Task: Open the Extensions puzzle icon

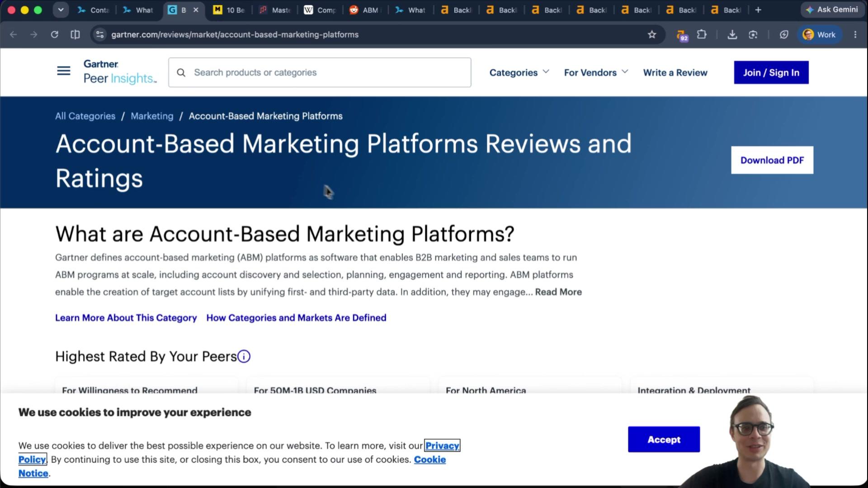Action: 702,34
